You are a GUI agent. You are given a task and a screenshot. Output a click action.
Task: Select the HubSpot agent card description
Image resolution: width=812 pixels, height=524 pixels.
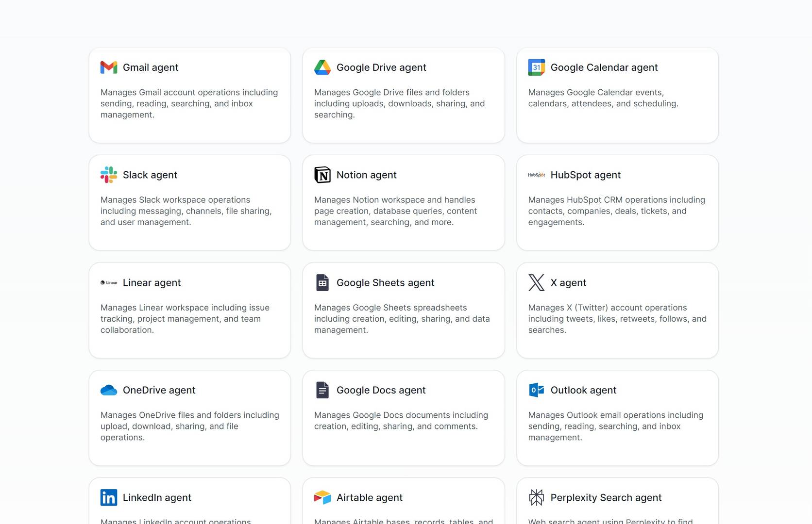tap(616, 211)
